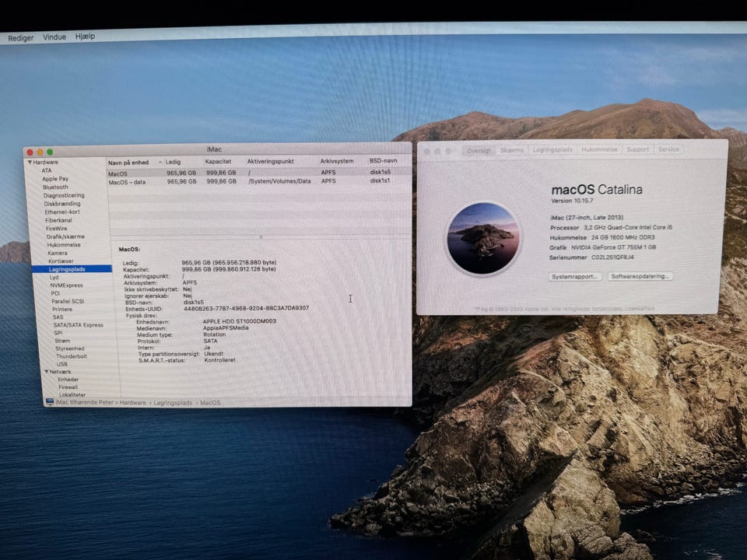Click Hardware in the path bar

(x=133, y=403)
